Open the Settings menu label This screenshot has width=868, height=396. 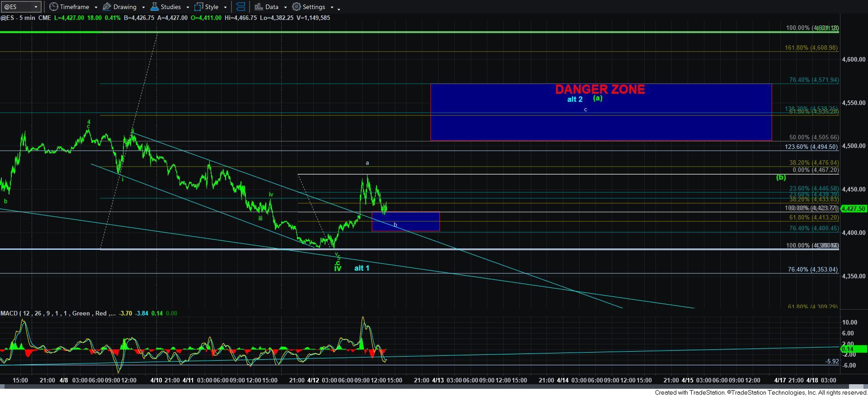[314, 7]
